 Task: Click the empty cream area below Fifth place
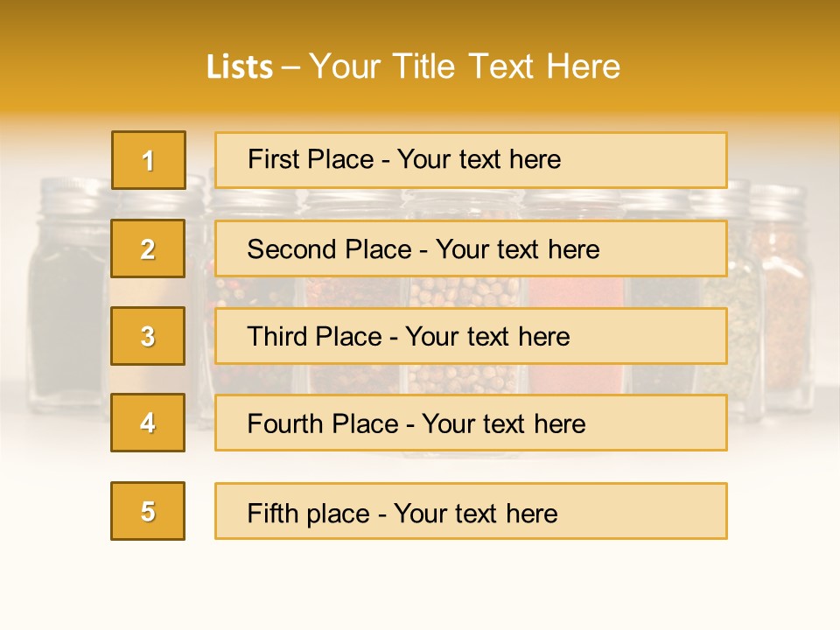coord(420,586)
